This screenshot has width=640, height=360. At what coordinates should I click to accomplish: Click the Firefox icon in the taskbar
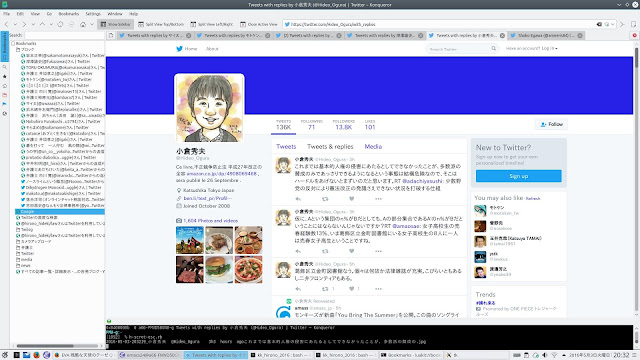point(36,355)
